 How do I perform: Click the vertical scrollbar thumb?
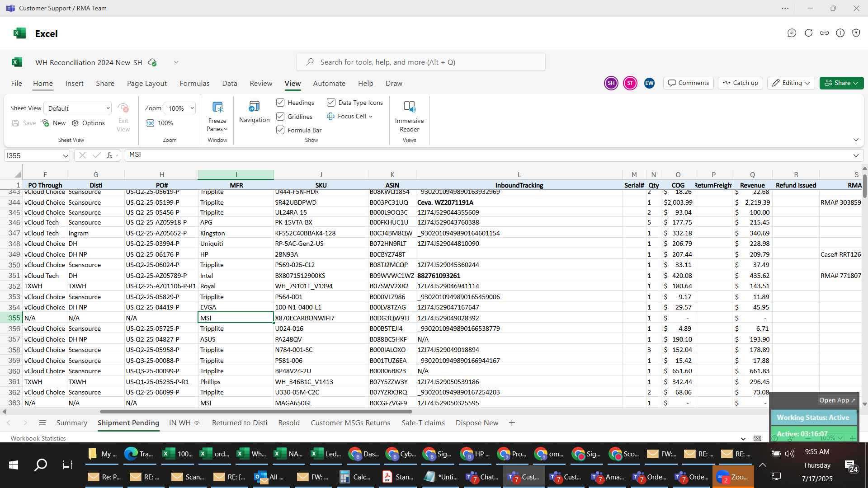[x=864, y=185]
